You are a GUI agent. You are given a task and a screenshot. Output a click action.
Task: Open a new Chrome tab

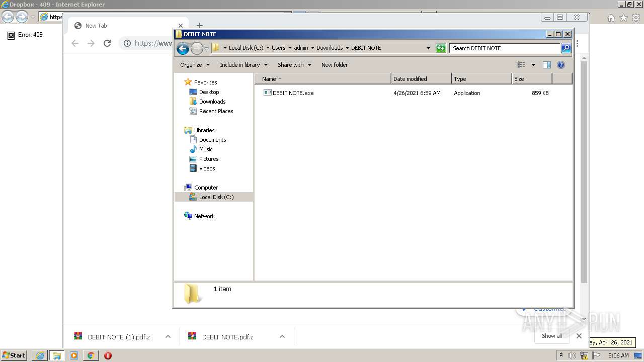click(x=200, y=26)
